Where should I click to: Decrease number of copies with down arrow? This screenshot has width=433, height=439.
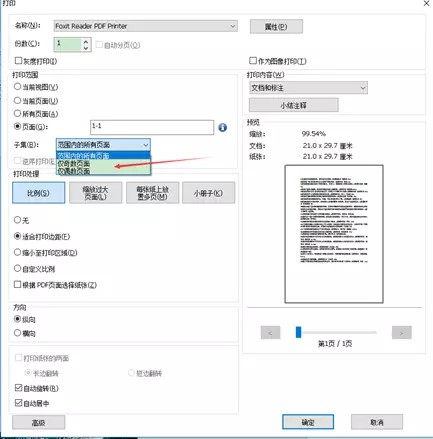click(x=86, y=48)
